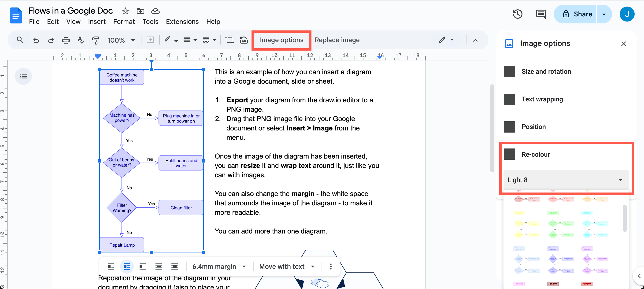Undo the last action
Viewport: 644px width, 289px height.
point(36,40)
